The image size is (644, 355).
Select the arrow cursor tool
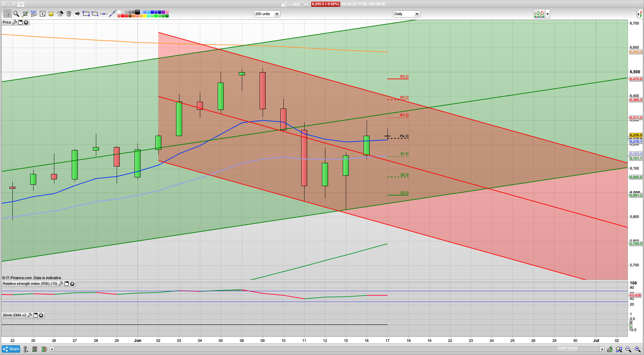7,14
